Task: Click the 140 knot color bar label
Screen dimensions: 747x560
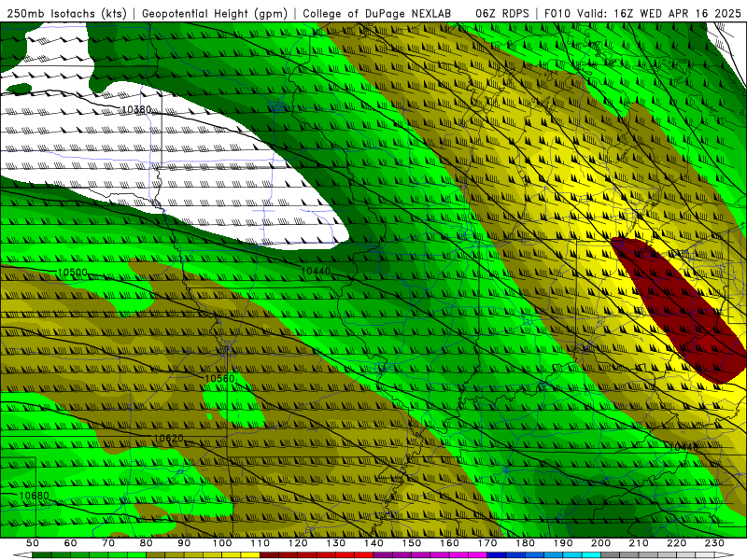Action: pyautogui.click(x=374, y=543)
